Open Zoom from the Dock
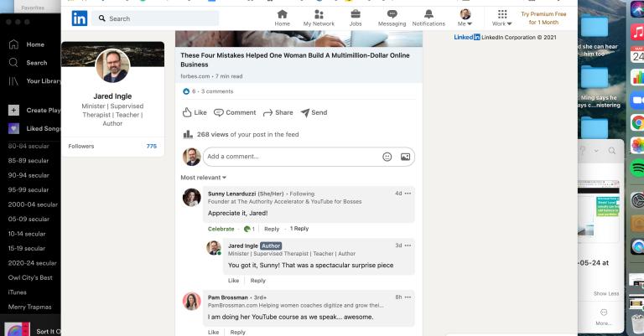 [637, 101]
